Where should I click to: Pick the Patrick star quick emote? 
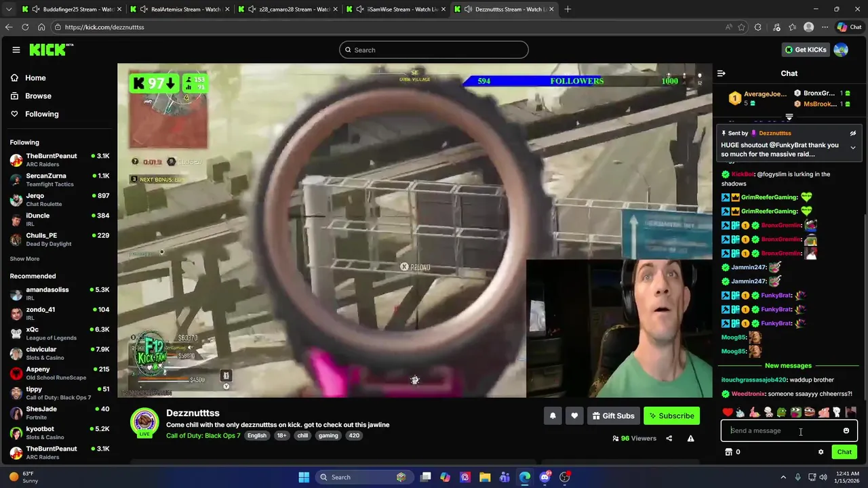point(755,412)
